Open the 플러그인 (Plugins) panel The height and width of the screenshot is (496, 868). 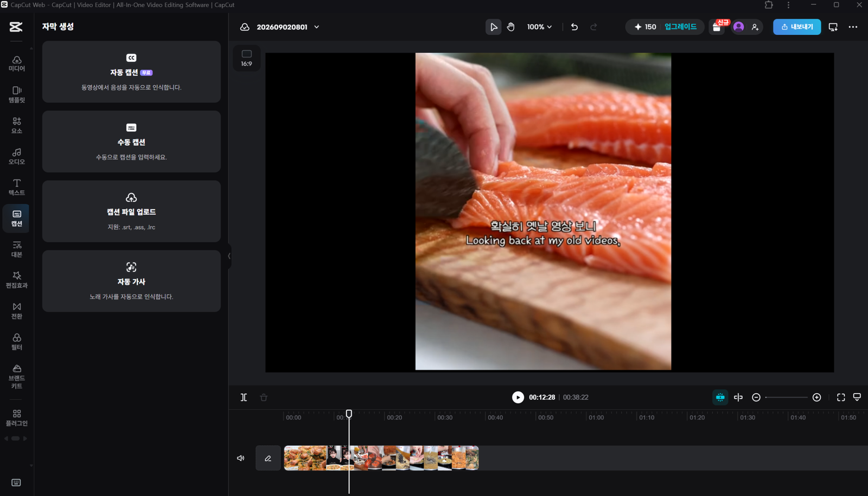click(17, 417)
